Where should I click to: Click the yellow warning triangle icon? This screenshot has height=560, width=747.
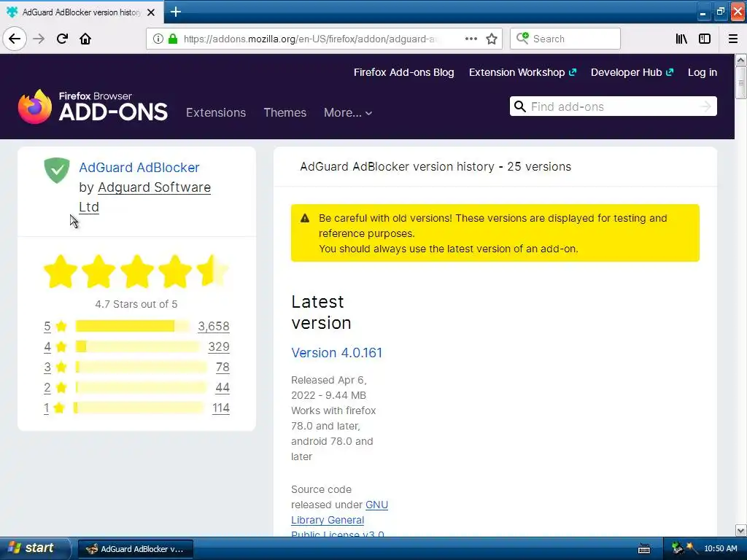coord(305,218)
